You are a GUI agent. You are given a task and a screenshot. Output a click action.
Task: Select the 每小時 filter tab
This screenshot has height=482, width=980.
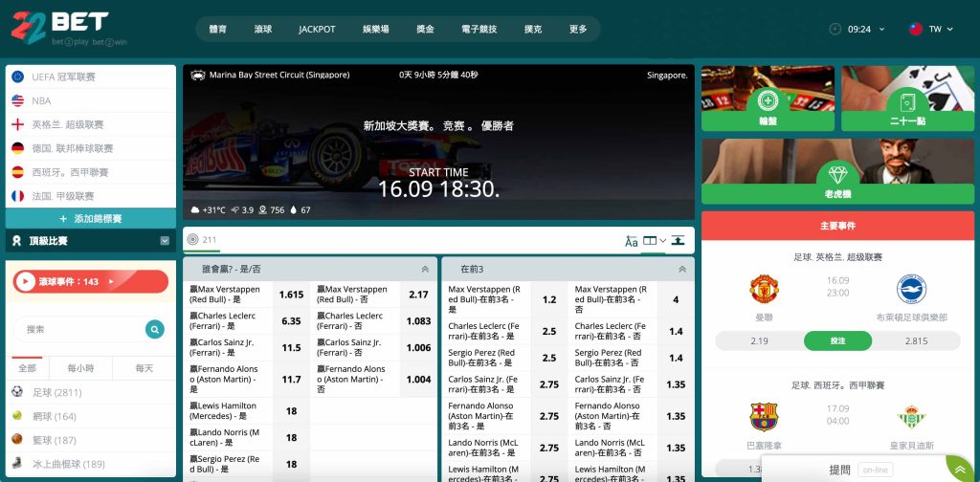click(x=81, y=368)
